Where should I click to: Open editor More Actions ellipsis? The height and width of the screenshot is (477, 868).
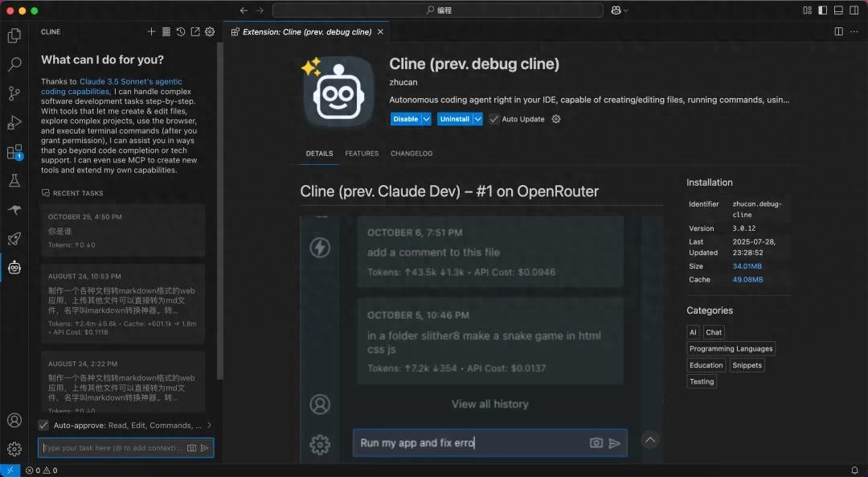(x=854, y=31)
